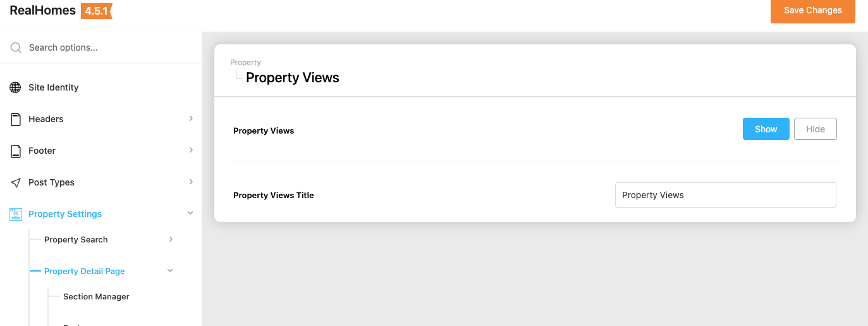868x326 pixels.
Task: Expand the Post Types submenu chevron
Action: 191,182
